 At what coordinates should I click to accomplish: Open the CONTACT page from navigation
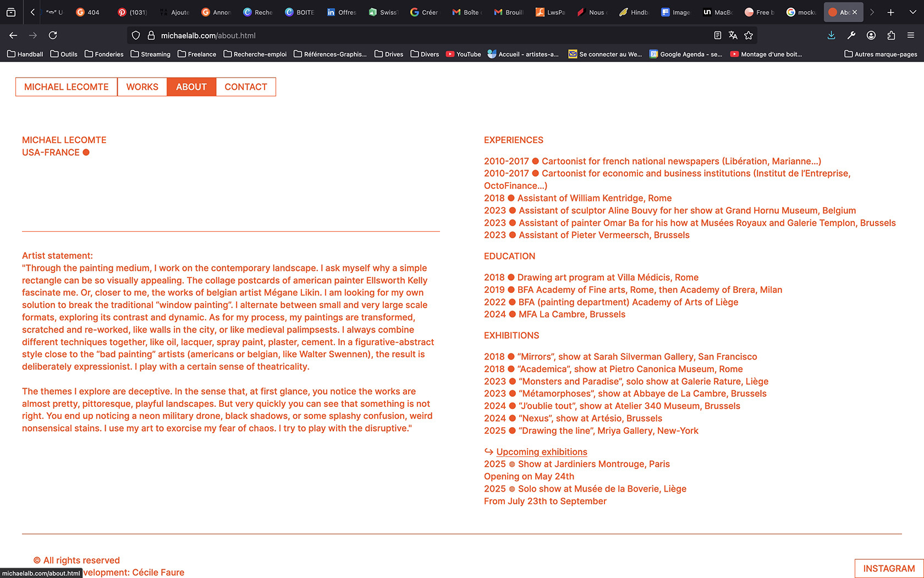coord(245,87)
